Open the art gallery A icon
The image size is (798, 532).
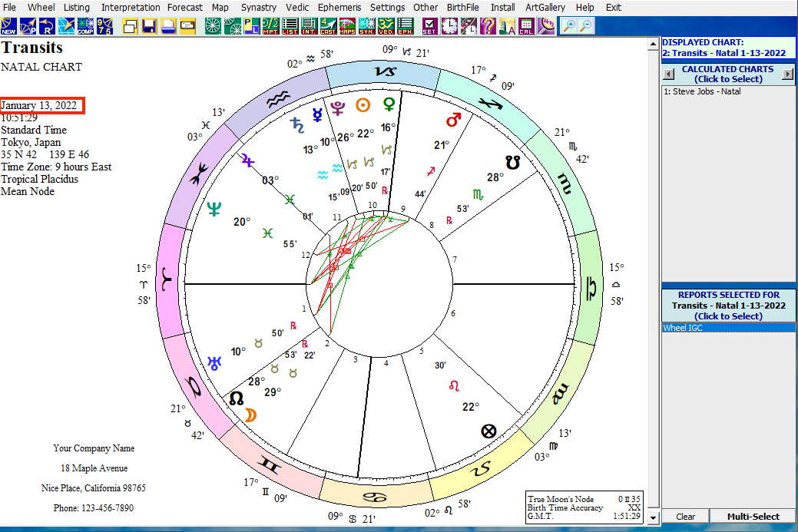tap(507, 26)
